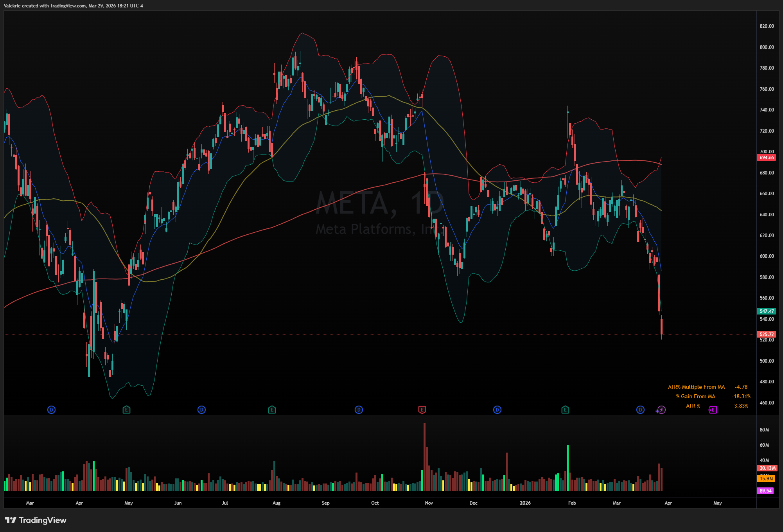
Task: Click the dividend D marker in March 2026
Action: pos(640,410)
